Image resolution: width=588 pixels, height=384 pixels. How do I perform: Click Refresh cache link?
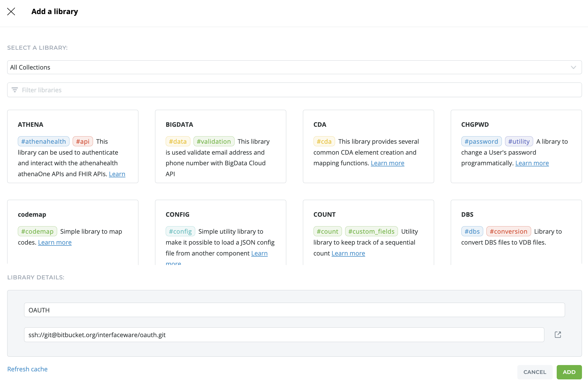[x=27, y=369]
